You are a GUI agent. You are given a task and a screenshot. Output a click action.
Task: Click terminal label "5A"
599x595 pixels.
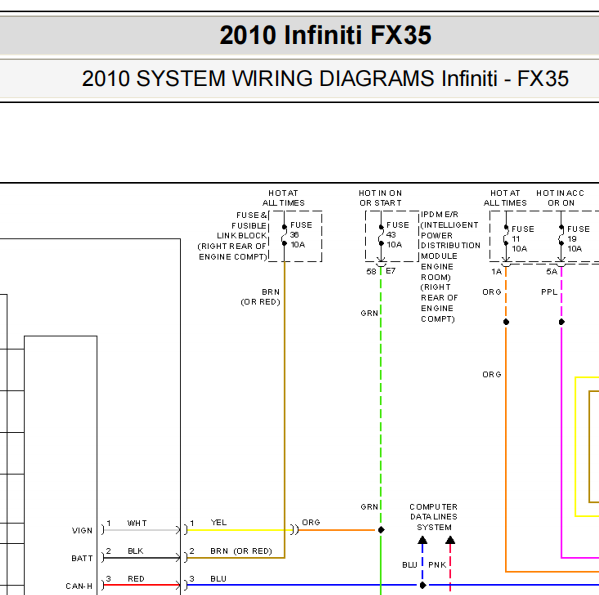tap(552, 272)
